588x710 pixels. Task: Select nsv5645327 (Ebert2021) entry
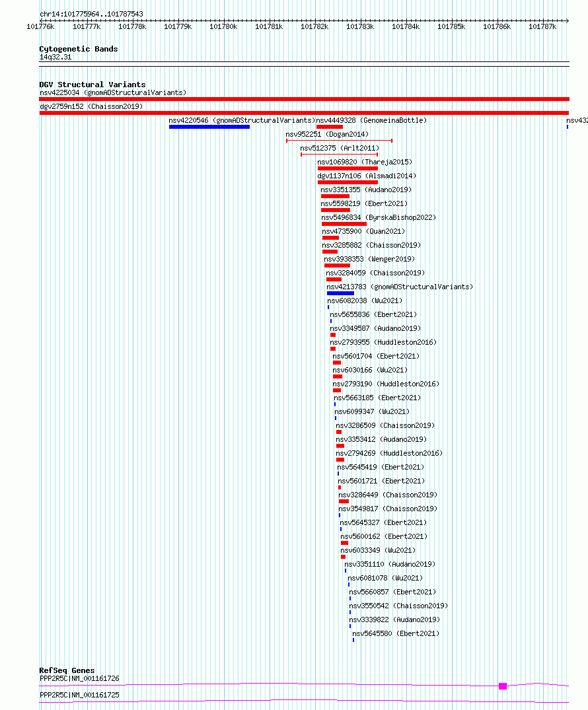coord(383,522)
